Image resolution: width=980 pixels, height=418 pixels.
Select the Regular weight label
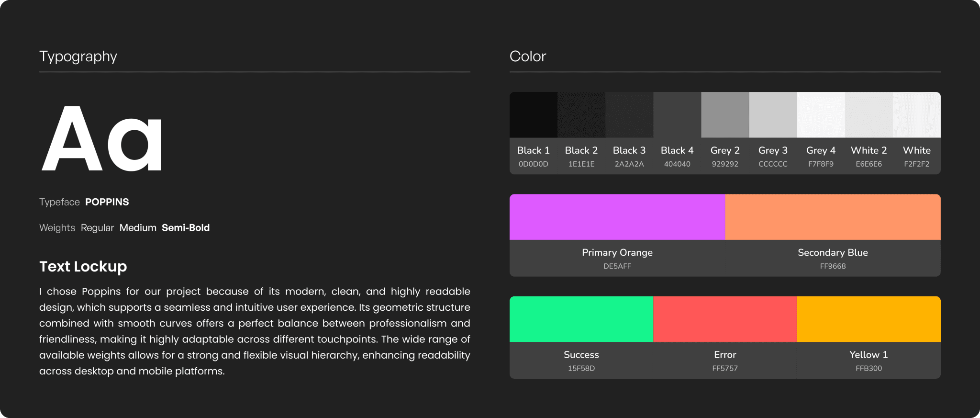point(97,228)
